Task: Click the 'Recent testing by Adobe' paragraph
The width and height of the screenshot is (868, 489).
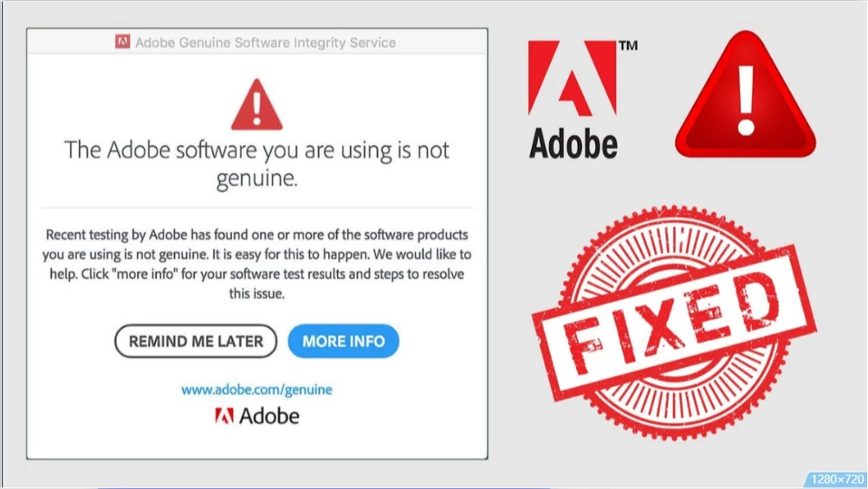Action: pyautogui.click(x=256, y=264)
